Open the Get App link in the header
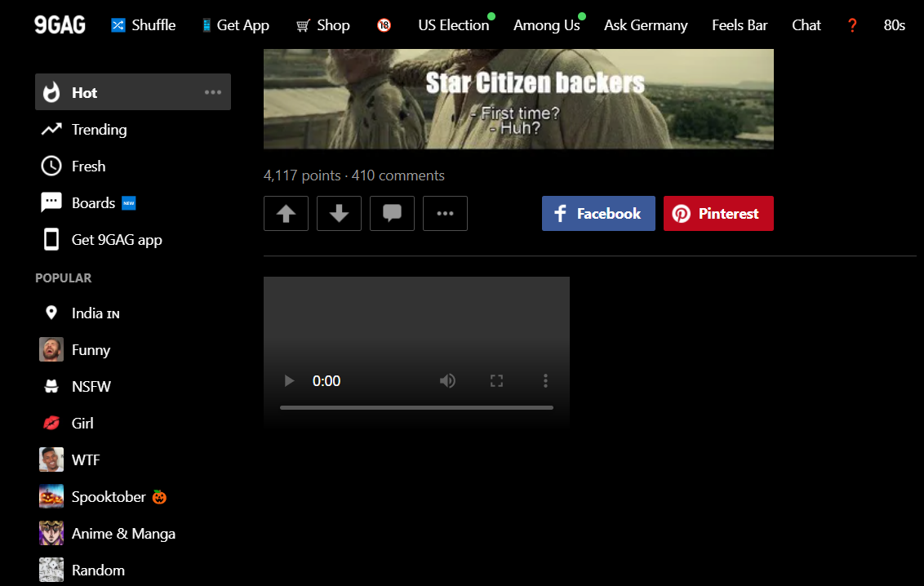The height and width of the screenshot is (586, 924). point(236,25)
